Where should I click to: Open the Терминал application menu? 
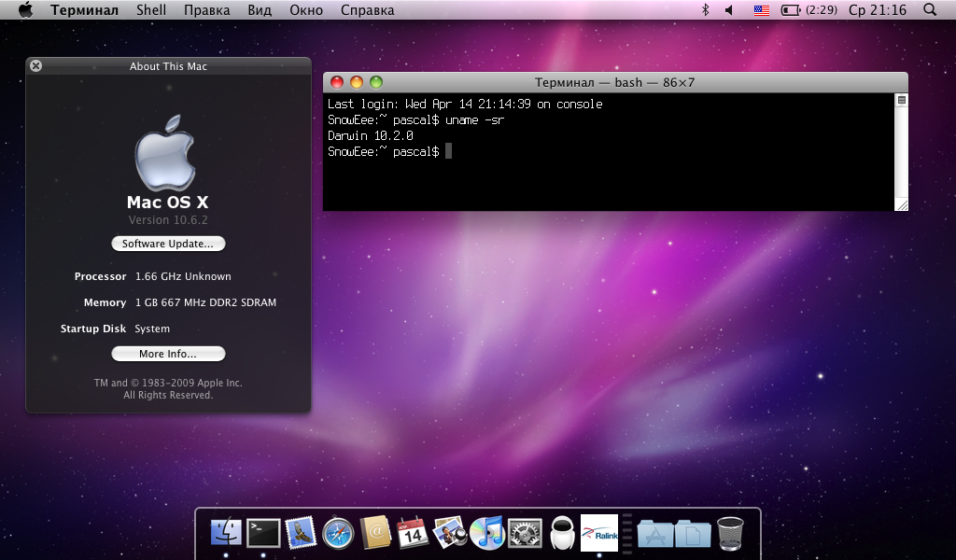84,10
